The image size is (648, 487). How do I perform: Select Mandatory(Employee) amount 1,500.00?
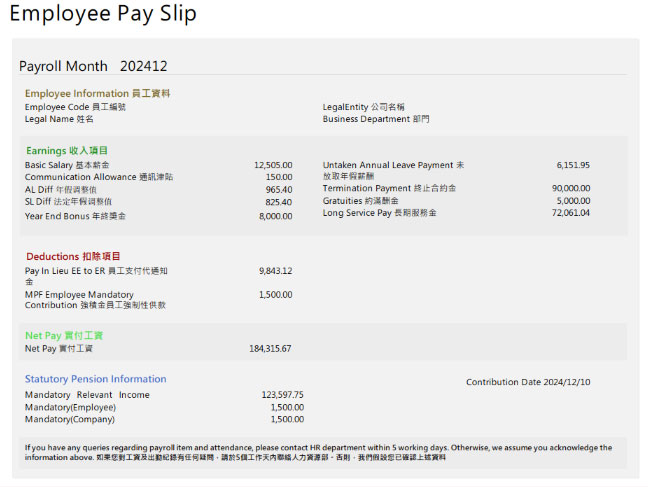(x=287, y=407)
